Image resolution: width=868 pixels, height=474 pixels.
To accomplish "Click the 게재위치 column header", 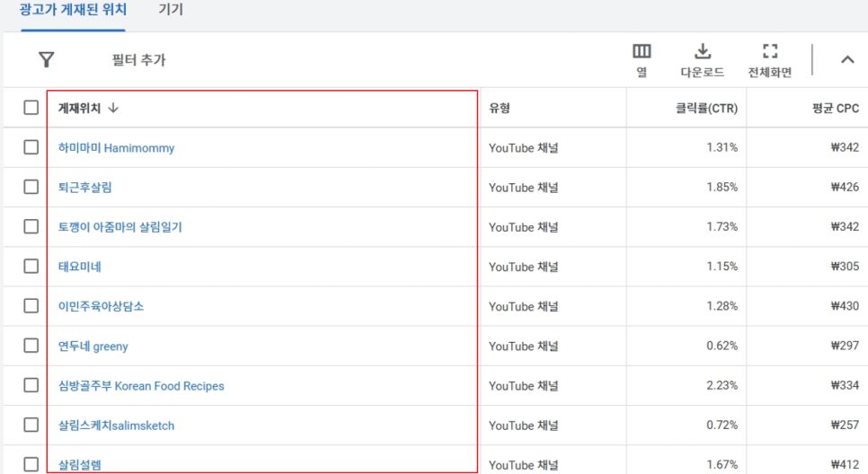I will [x=79, y=108].
